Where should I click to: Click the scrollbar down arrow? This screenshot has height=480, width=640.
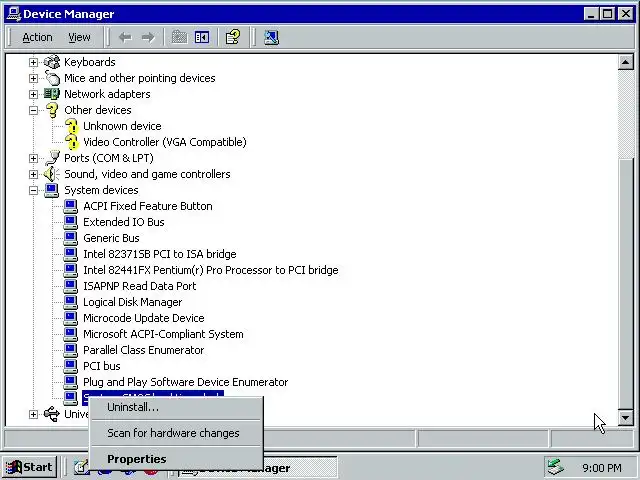(626, 418)
